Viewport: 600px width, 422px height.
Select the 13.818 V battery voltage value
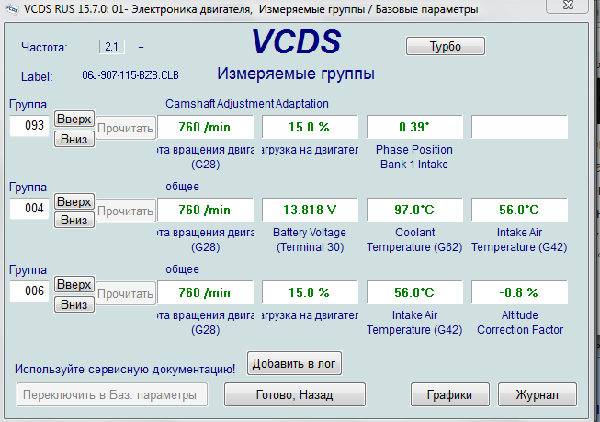click(x=310, y=210)
